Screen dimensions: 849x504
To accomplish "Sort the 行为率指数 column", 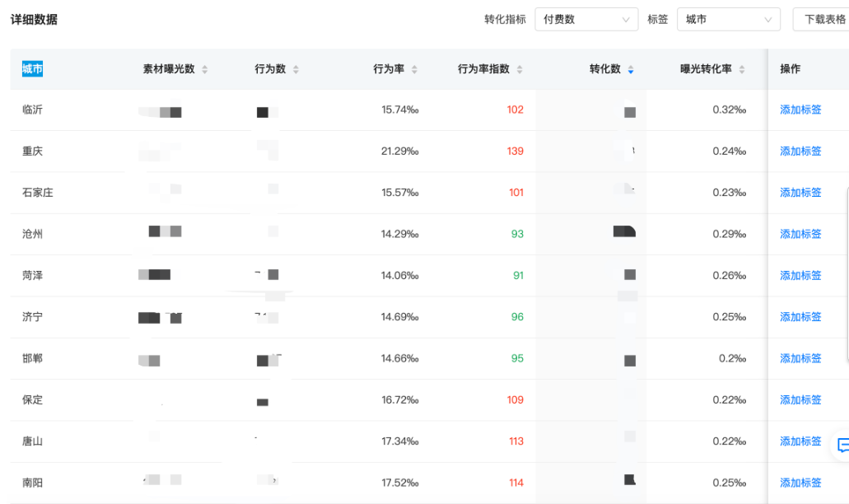I will [519, 69].
